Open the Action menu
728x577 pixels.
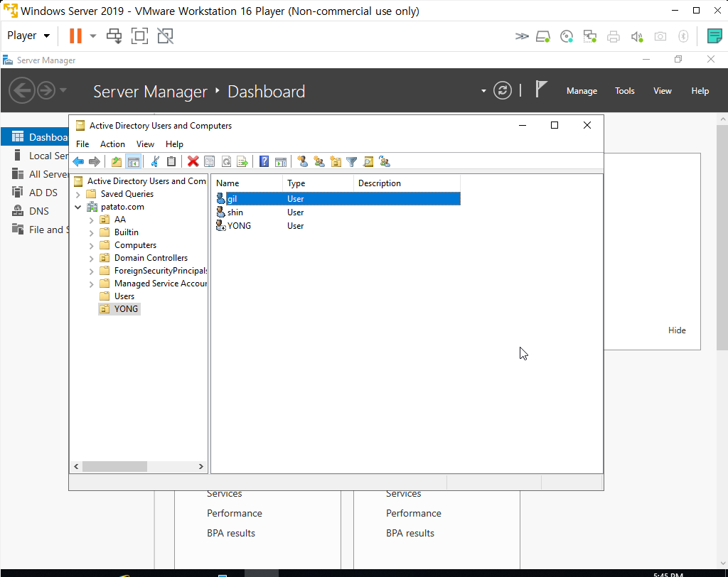pyautogui.click(x=112, y=144)
